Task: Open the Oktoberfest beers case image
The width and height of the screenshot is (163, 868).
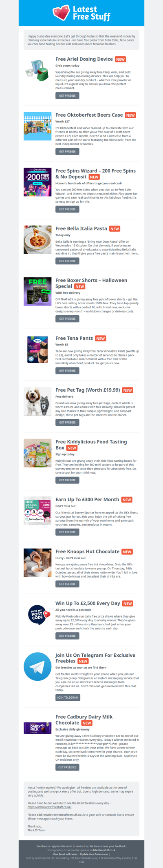Action: point(37,126)
